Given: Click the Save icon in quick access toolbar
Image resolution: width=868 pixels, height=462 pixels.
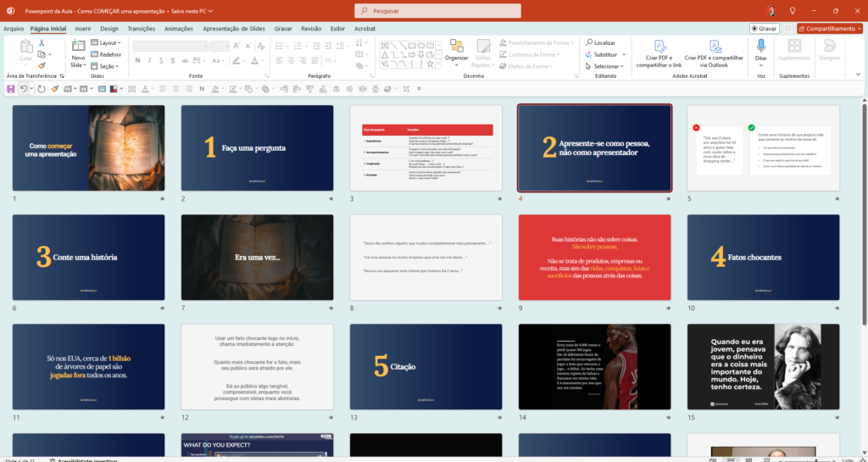Looking at the screenshot, I should pos(10,88).
